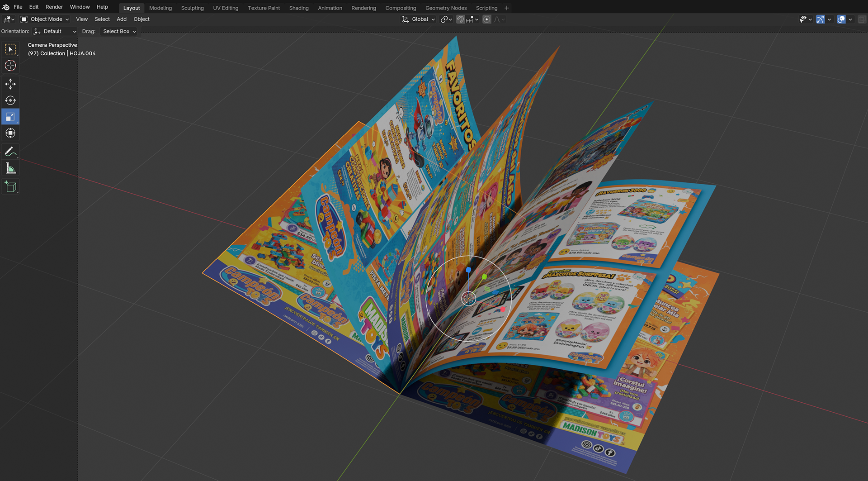868x481 pixels.
Task: Switch to UV Editing workspace tab
Action: (x=226, y=8)
